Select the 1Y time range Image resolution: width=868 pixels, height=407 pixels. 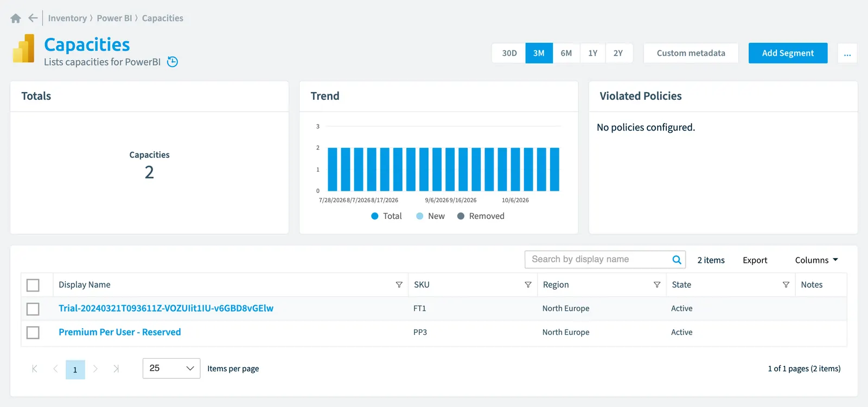(592, 53)
